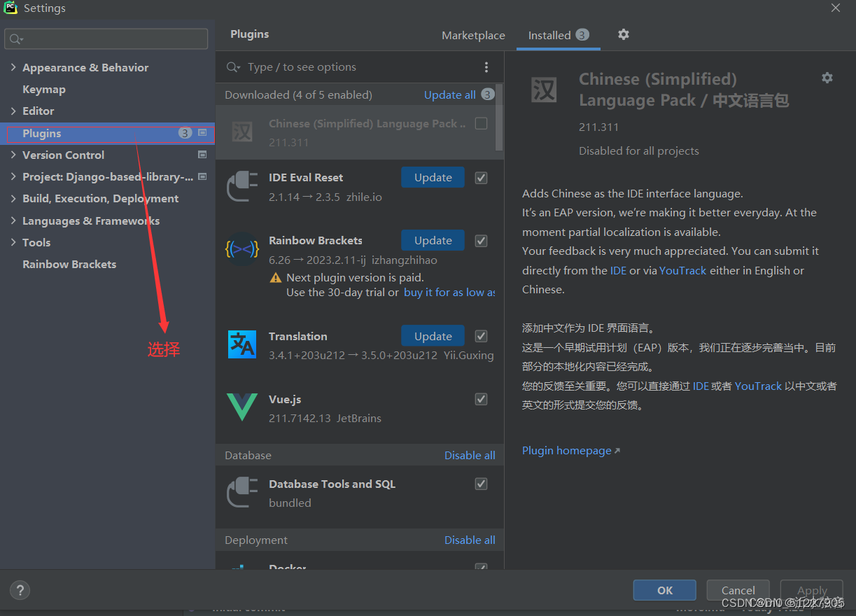Expand Build, Execution, Deployment node
The image size is (856, 616).
(13, 198)
